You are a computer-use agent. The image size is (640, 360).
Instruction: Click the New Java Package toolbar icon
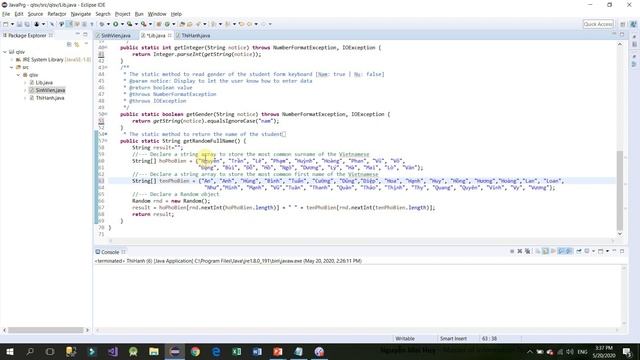(159, 24)
